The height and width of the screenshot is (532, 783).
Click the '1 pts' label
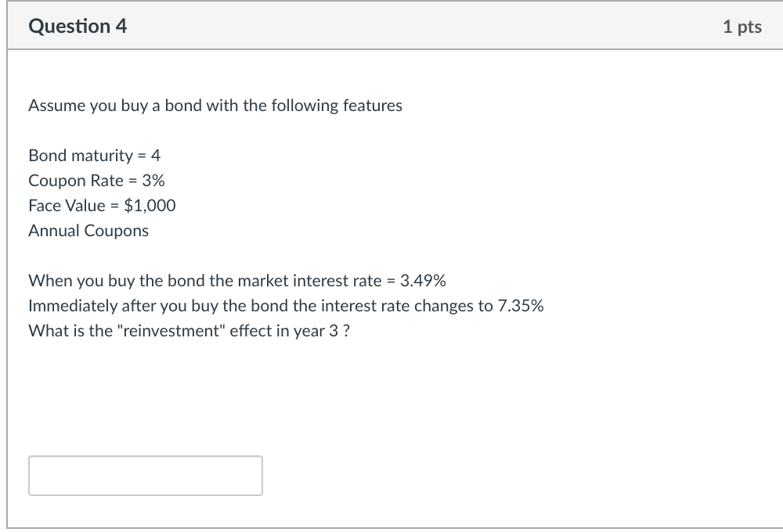click(x=743, y=26)
